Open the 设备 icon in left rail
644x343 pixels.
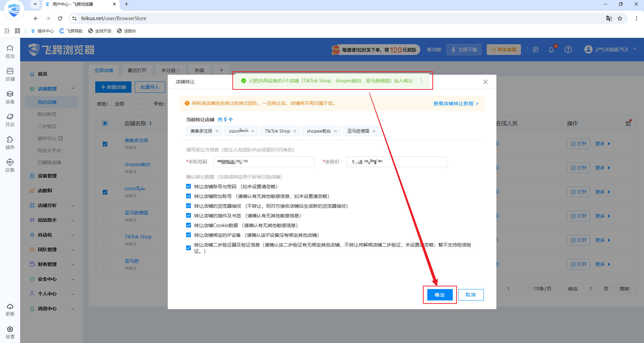coord(10,97)
